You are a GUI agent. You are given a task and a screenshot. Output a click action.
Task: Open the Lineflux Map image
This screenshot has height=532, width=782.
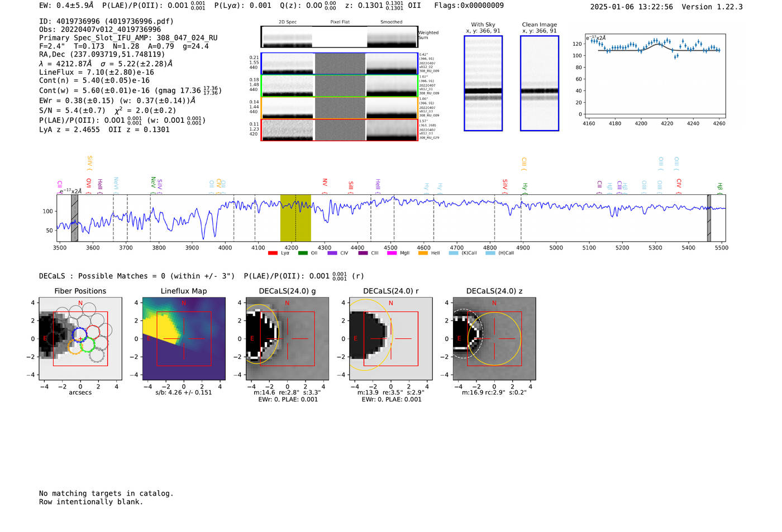[184, 338]
